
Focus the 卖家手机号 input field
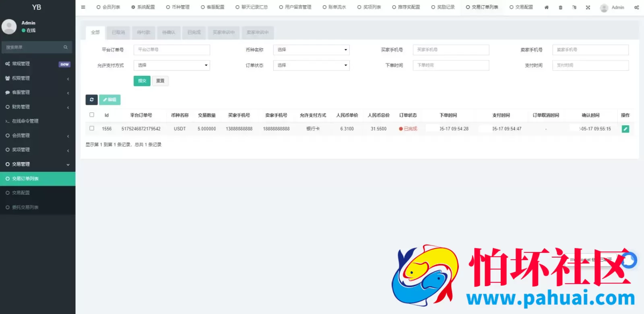coord(590,50)
